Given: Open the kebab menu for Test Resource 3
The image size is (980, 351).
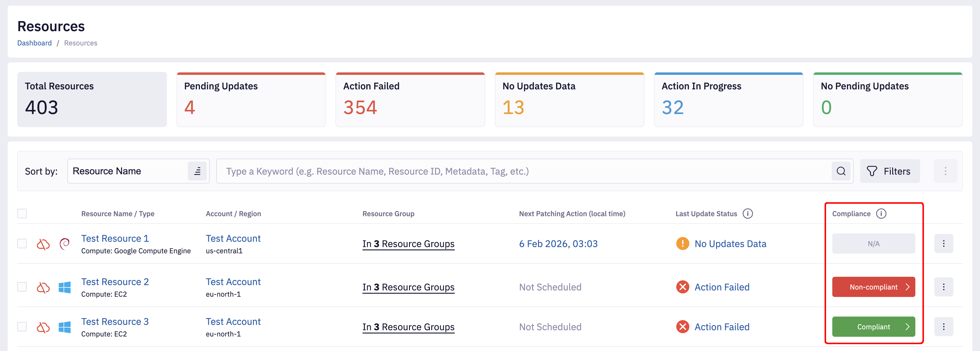Looking at the screenshot, I should pyautogui.click(x=944, y=327).
